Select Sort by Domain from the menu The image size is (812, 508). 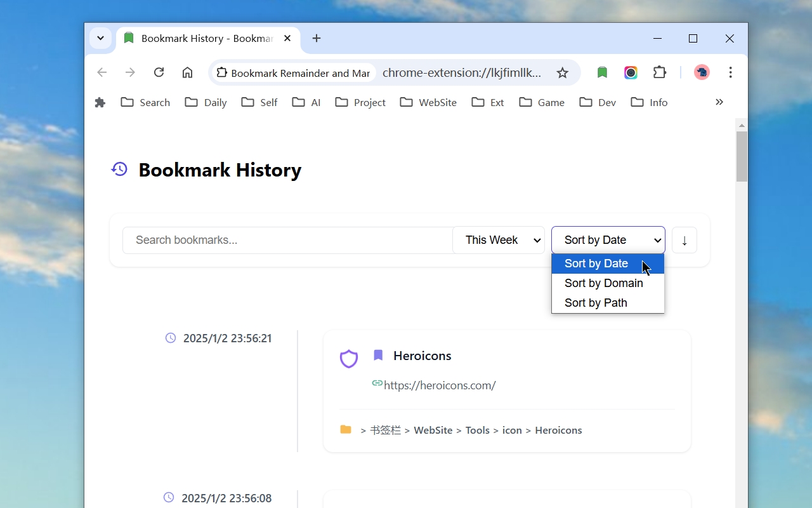603,283
